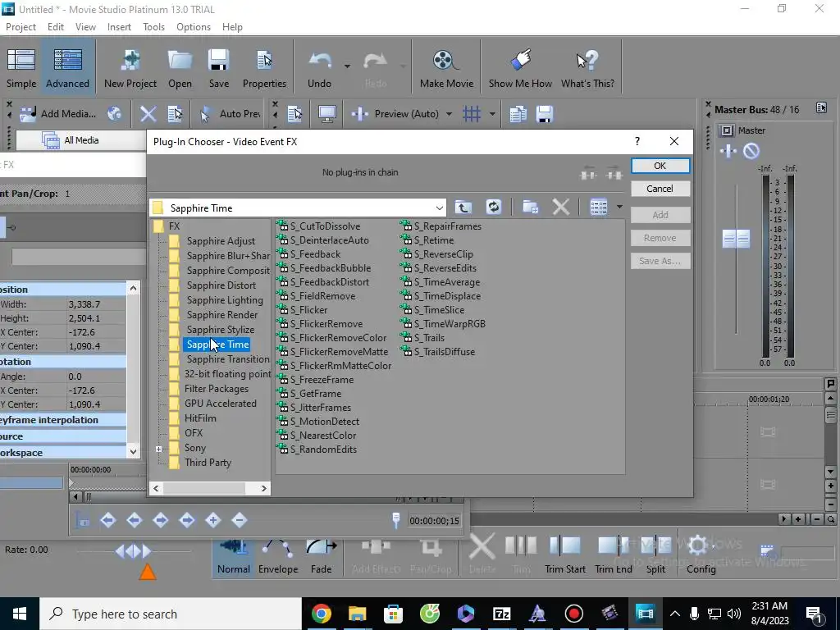Copy snapshot to clipboard icon
This screenshot has width=840, height=630.
coord(518,113)
